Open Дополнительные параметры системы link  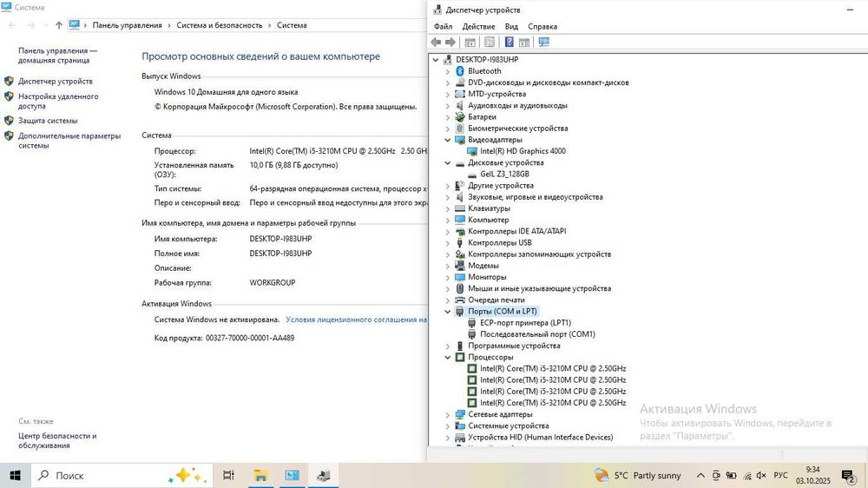69,140
